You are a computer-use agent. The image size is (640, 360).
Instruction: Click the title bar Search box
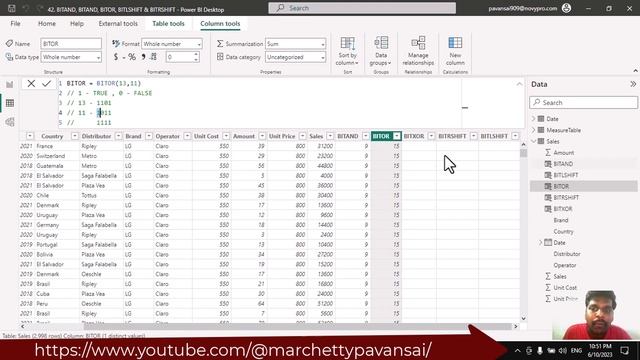(362, 8)
